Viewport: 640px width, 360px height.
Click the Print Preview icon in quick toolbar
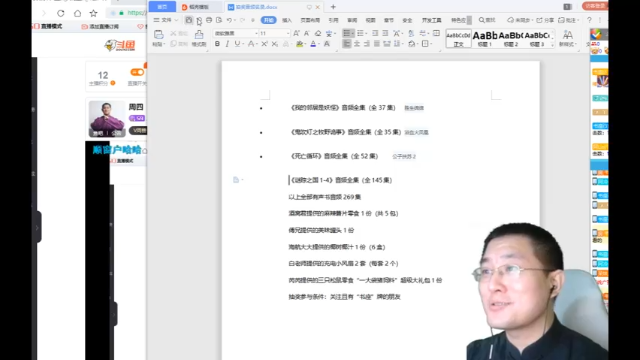point(219,20)
